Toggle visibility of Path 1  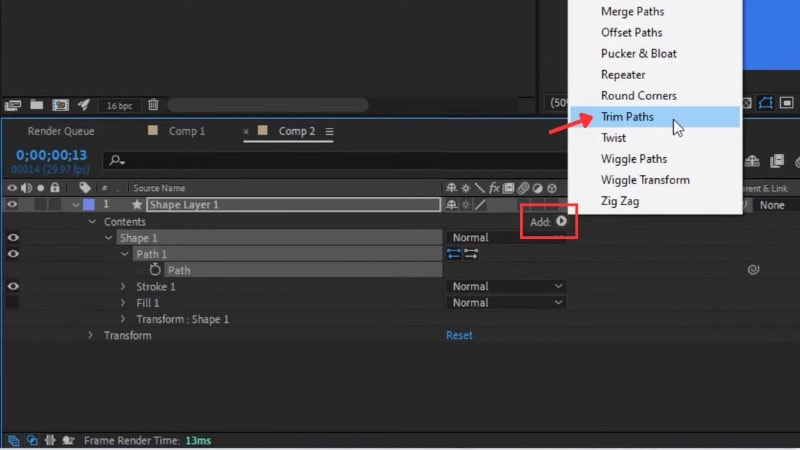point(13,254)
